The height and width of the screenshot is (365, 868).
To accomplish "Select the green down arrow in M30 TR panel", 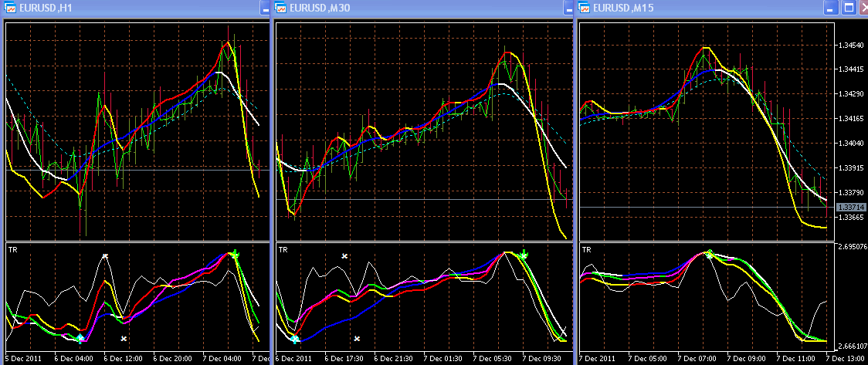I will [523, 255].
